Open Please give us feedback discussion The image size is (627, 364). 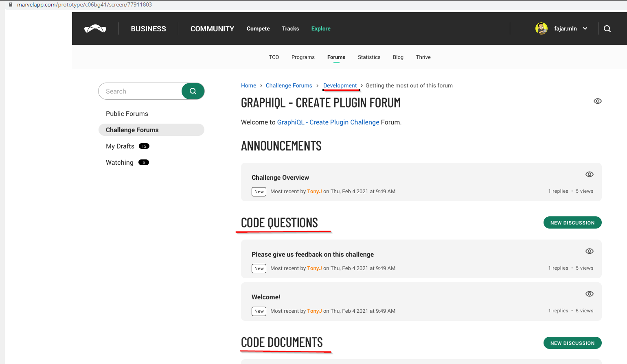313,255
